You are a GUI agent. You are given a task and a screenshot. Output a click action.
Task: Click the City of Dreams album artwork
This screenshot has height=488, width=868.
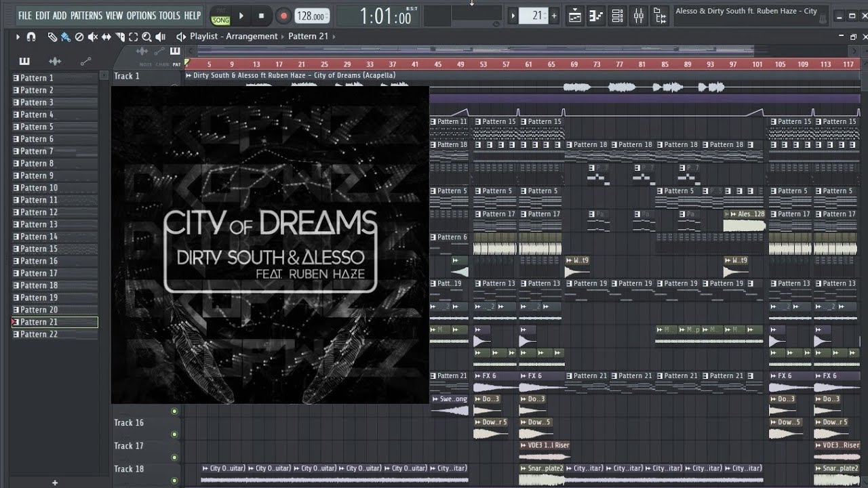pyautogui.click(x=270, y=245)
